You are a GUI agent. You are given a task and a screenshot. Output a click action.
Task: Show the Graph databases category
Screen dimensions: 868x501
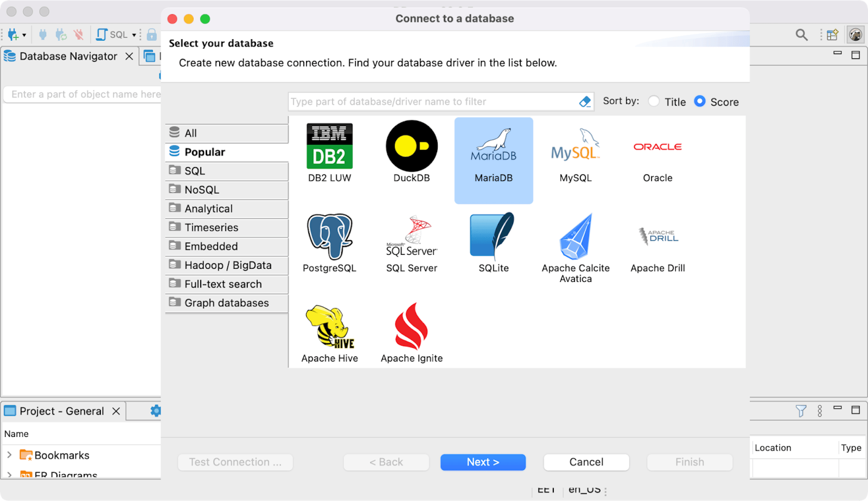(x=226, y=303)
